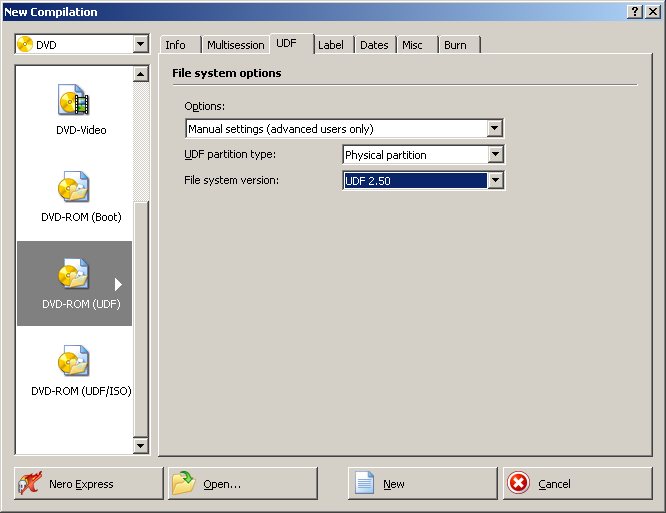Switch to the Multisession tab
Image resolution: width=666 pixels, height=513 pixels.
pyautogui.click(x=235, y=45)
